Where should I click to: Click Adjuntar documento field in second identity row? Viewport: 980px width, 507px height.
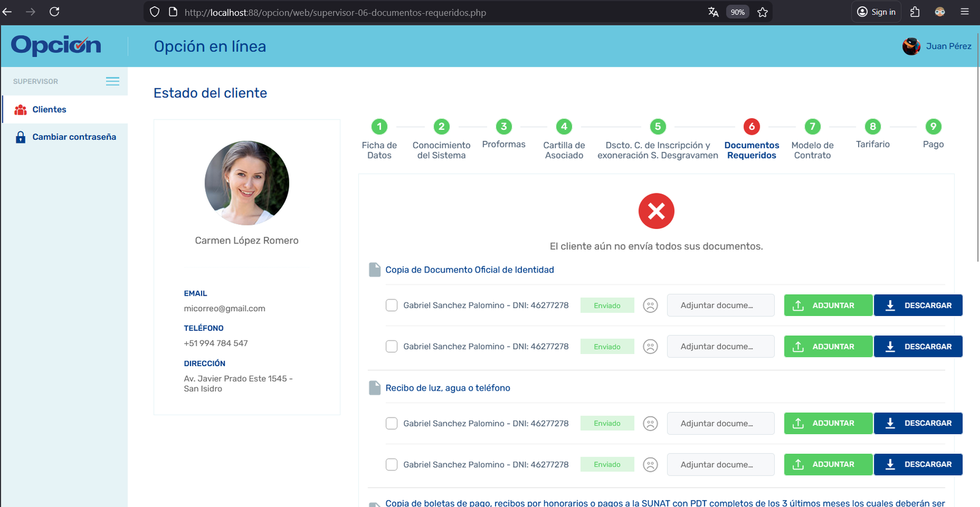click(x=721, y=347)
